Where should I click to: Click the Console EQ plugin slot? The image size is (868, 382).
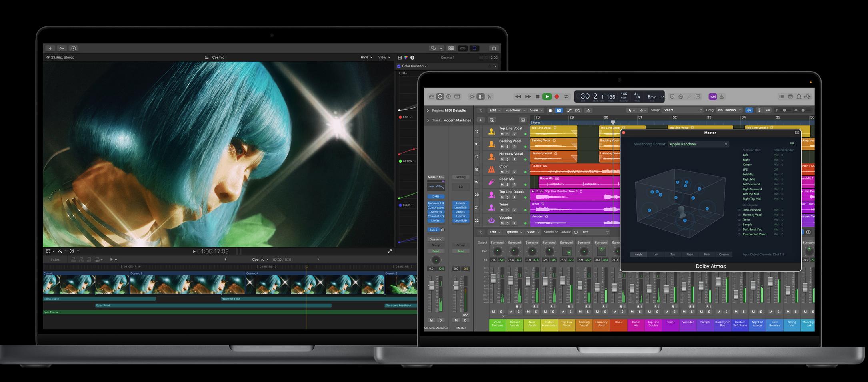click(436, 203)
